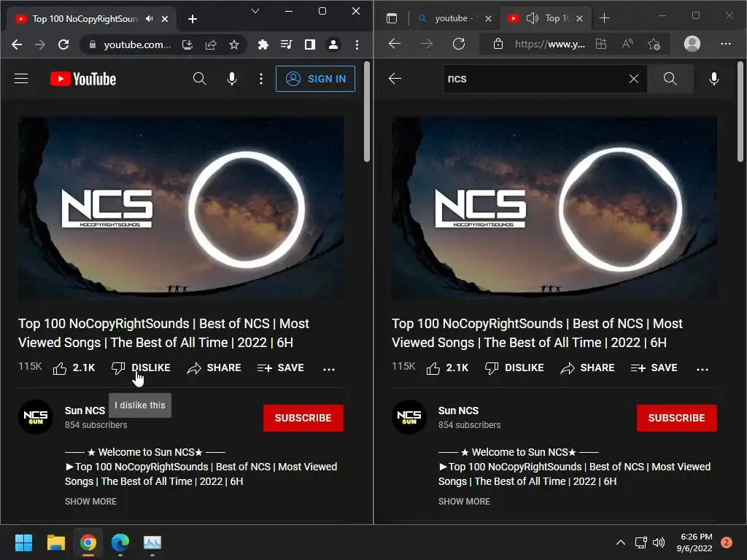Open Chrome profile icon

(x=333, y=44)
